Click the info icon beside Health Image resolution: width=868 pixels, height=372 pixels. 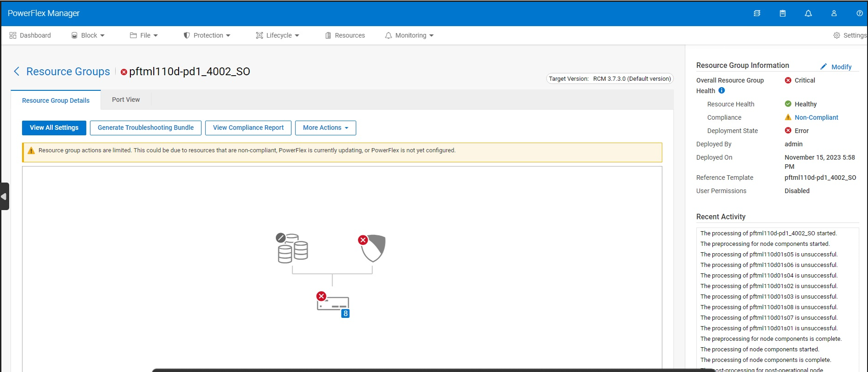721,91
